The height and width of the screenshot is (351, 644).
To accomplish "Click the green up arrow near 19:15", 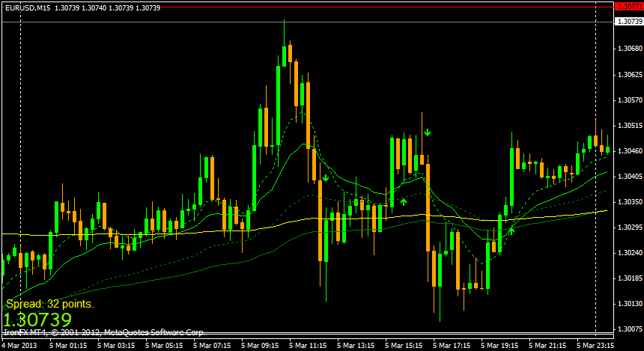I will coord(512,231).
